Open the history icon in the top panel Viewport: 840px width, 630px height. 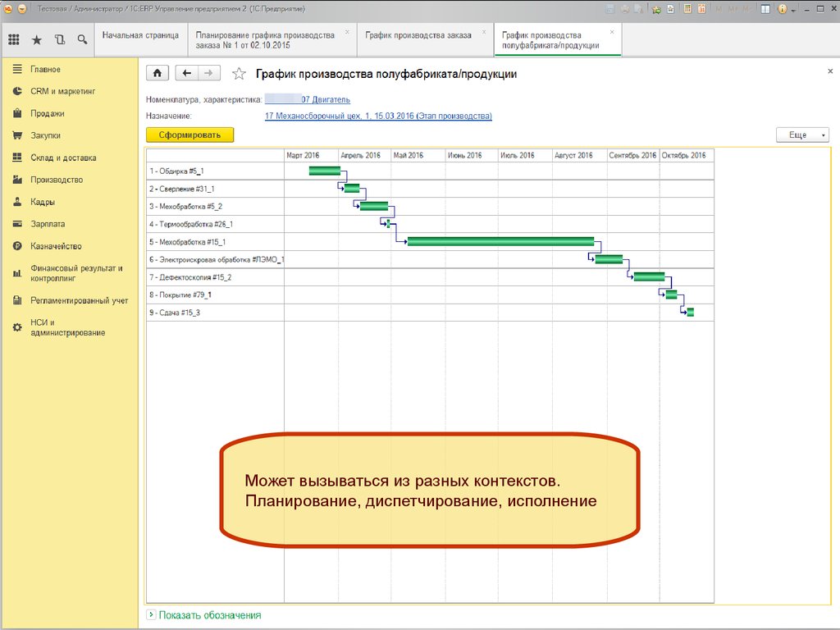(59, 39)
